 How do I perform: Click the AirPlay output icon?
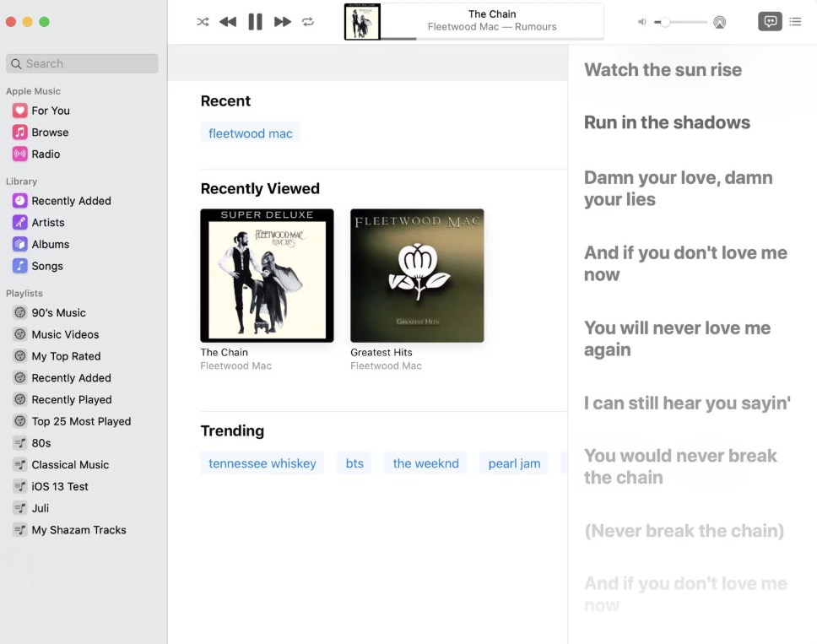click(720, 23)
